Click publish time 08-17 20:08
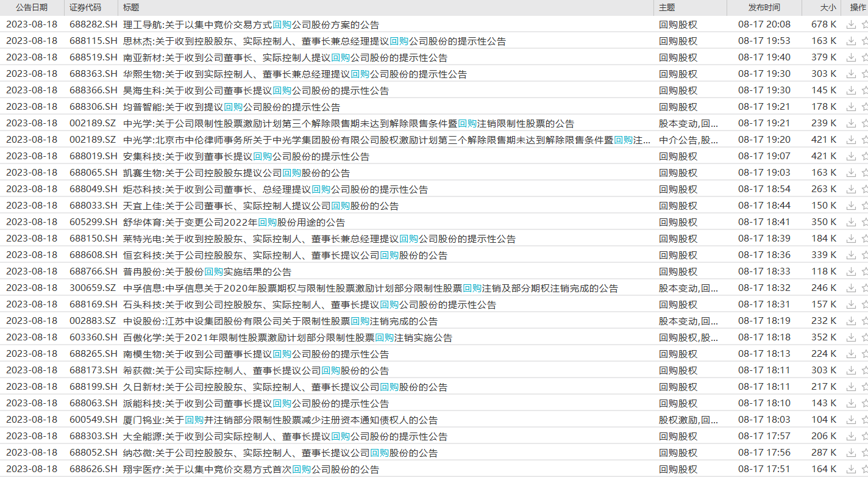Screen dimensions: 868x477 764,24
